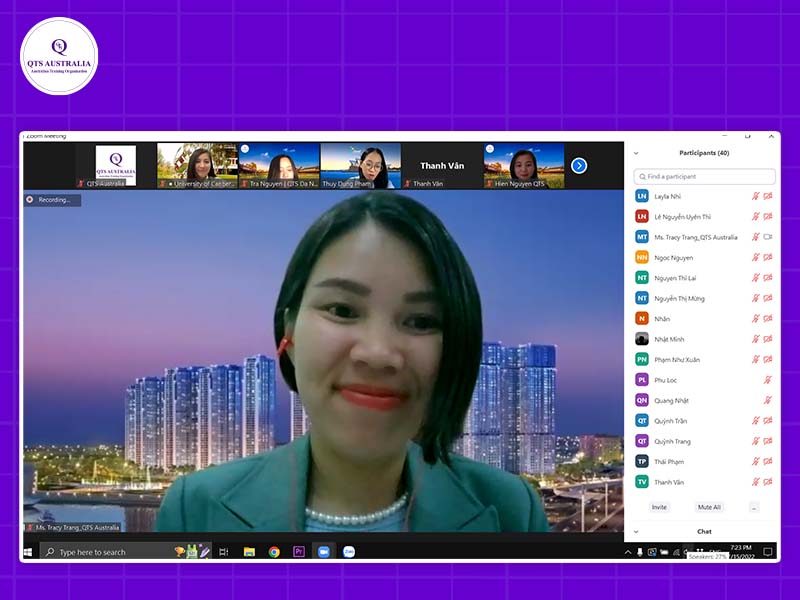This screenshot has width=800, height=600.
Task: Click the Layla Nhi participant name
Action: [667, 196]
